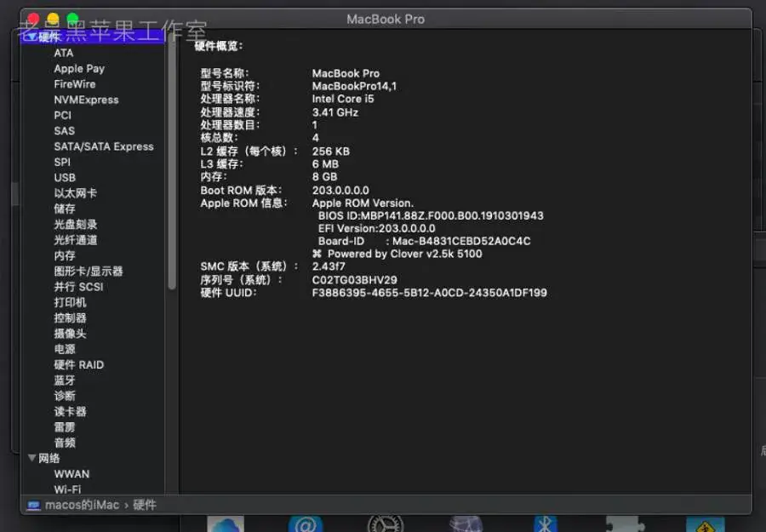Click the 硬件概览 heading
The image size is (766, 532).
pyautogui.click(x=219, y=46)
